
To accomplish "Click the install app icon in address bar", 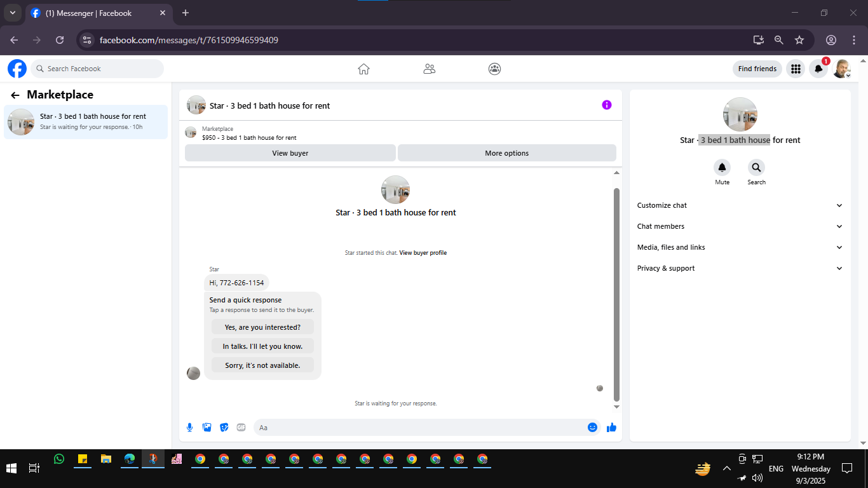I will pyautogui.click(x=759, y=40).
